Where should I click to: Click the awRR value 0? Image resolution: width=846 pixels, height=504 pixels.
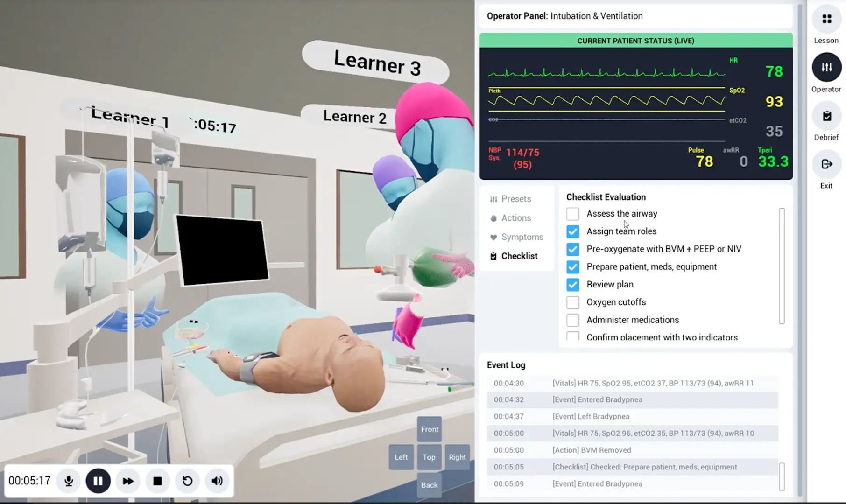coord(744,161)
